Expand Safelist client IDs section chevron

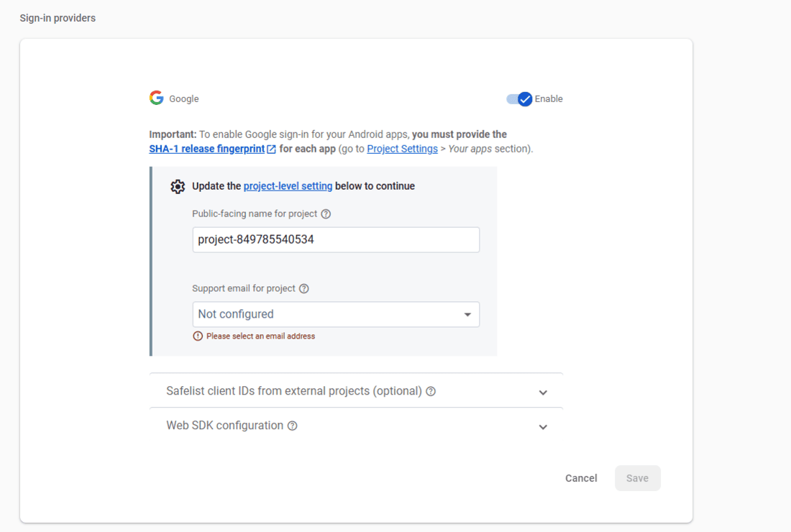tap(543, 393)
